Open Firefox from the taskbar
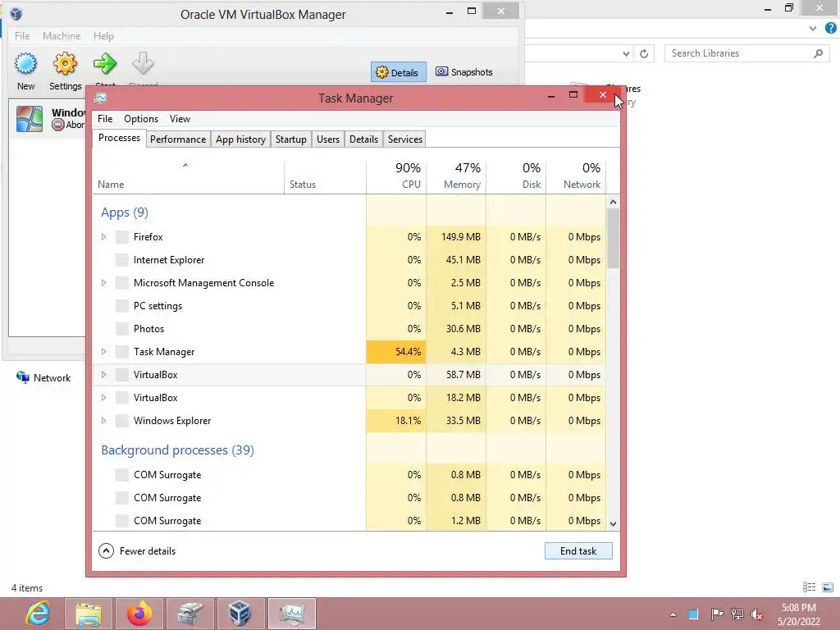The height and width of the screenshot is (630, 840). point(139,614)
